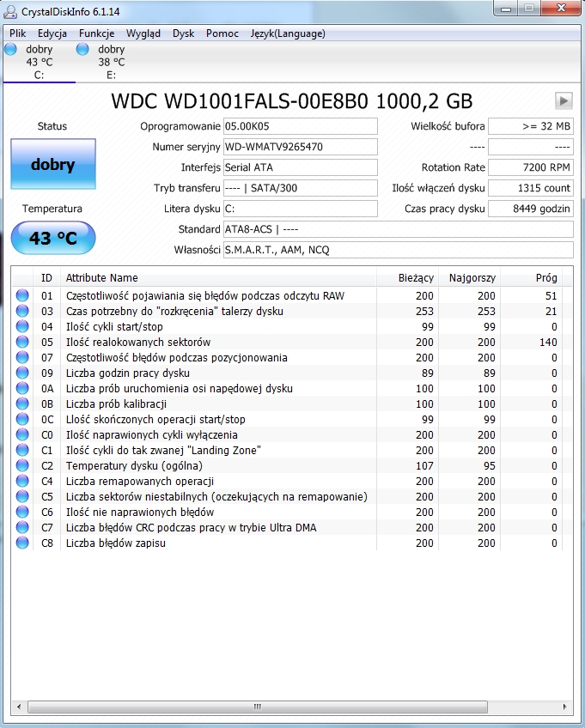Screen dimensions: 585x728
Task: Click status orb for attribute 01
Action: tap(22, 295)
